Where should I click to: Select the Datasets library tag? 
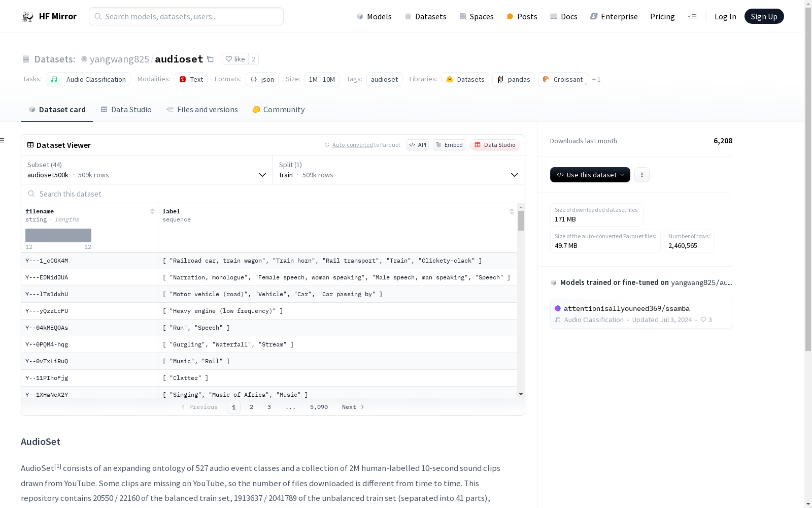tap(465, 79)
